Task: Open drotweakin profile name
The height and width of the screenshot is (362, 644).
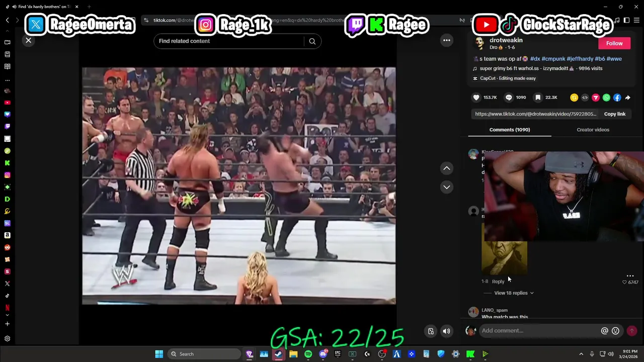Action: point(506,40)
